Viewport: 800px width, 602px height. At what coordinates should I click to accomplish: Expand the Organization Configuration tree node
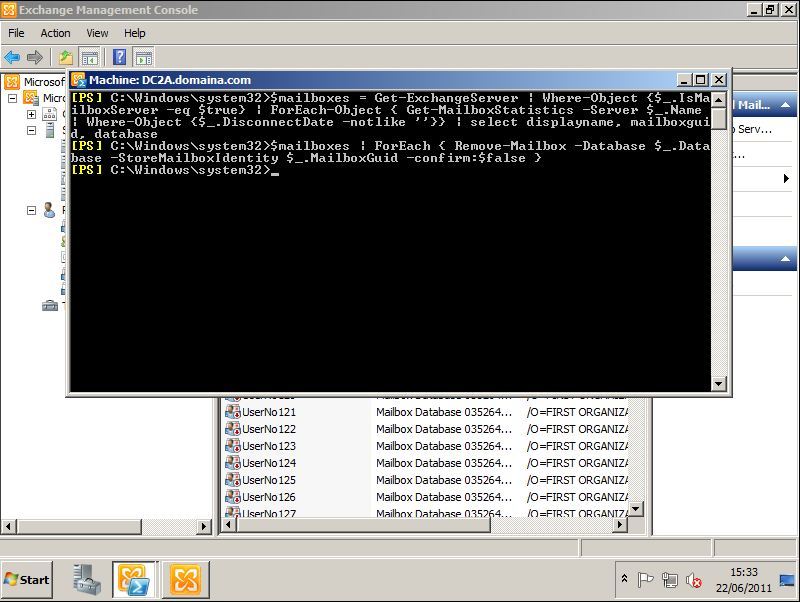point(32,114)
